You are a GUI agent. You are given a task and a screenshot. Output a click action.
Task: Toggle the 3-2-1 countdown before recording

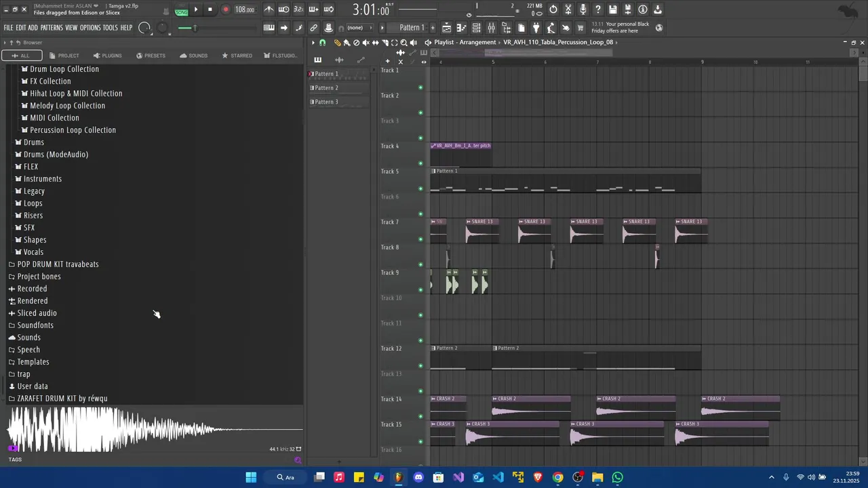coord(299,9)
